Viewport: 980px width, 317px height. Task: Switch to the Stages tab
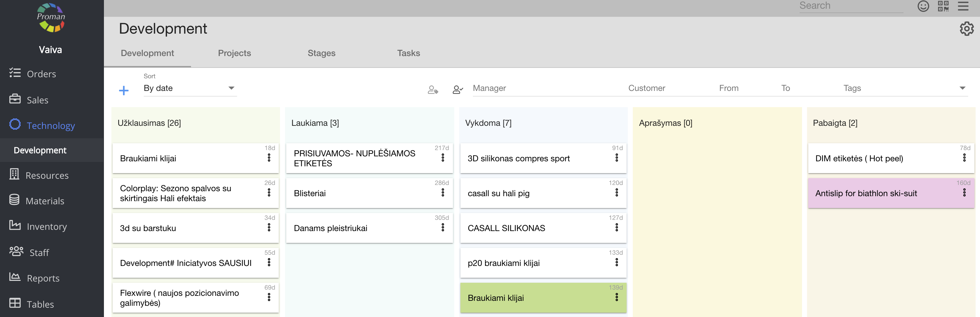tap(321, 53)
